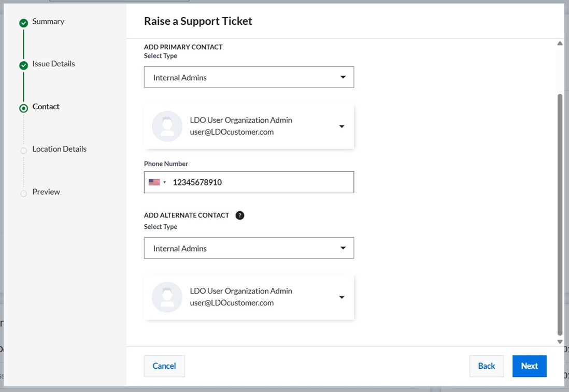Click the Summary step checkmark icon
569x392 pixels.
point(23,23)
